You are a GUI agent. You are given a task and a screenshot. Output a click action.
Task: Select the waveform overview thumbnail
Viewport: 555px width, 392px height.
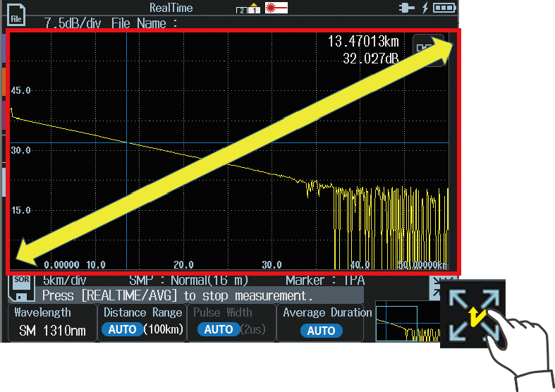407,321
